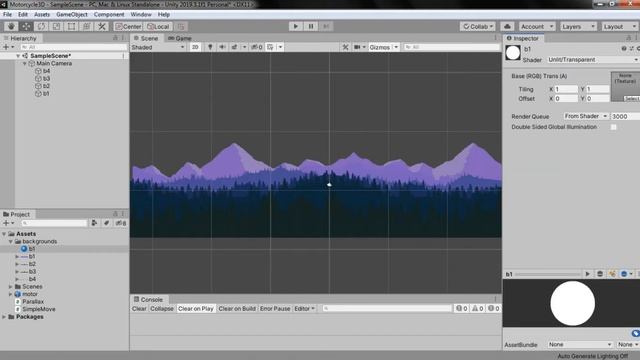Collapse the backgrounds folder in Project
Image resolution: width=640 pixels, height=360 pixels.
click(x=11, y=242)
